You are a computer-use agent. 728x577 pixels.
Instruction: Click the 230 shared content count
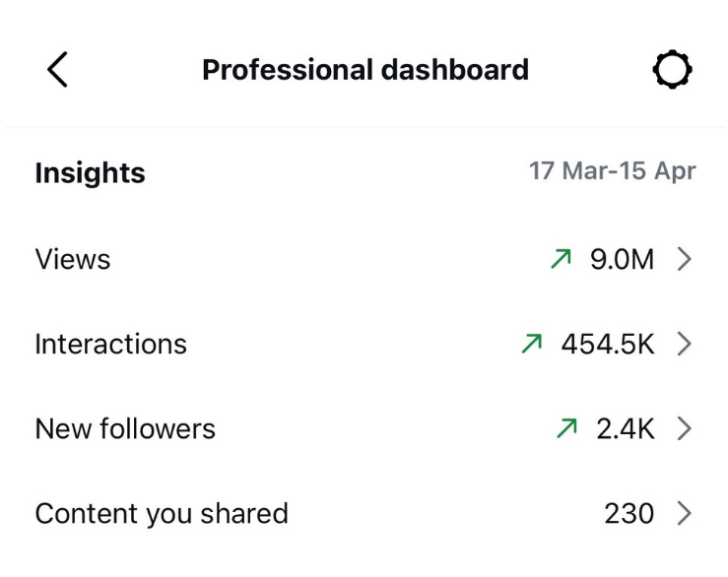(x=629, y=513)
